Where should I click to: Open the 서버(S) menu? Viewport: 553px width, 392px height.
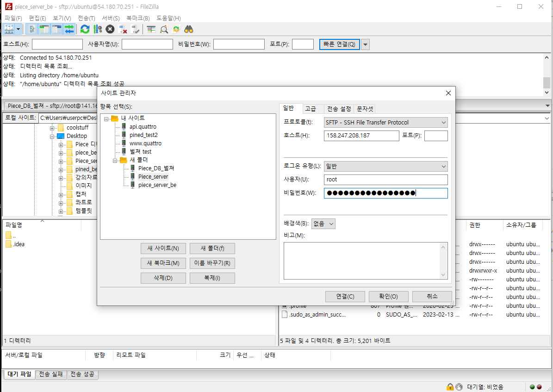[111, 19]
